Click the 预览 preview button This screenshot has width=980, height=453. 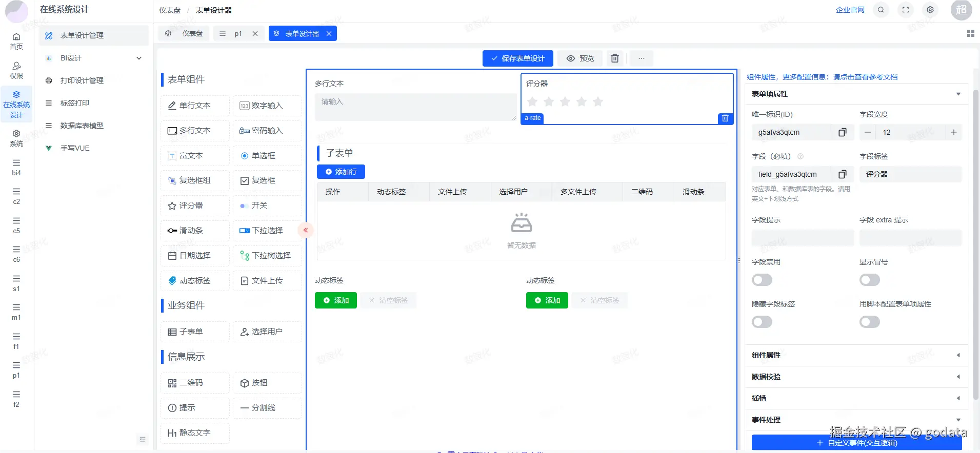[581, 58]
